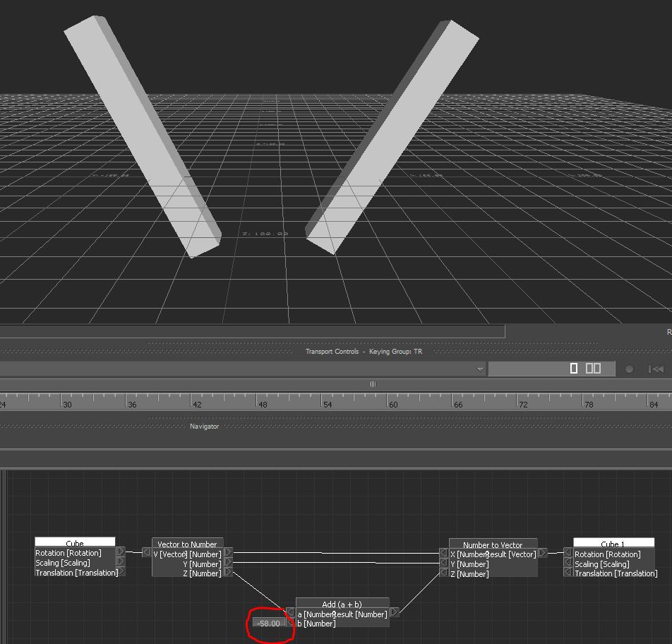The height and width of the screenshot is (644, 672).
Task: Click the timeline slider handle grip
Action: tap(373, 384)
